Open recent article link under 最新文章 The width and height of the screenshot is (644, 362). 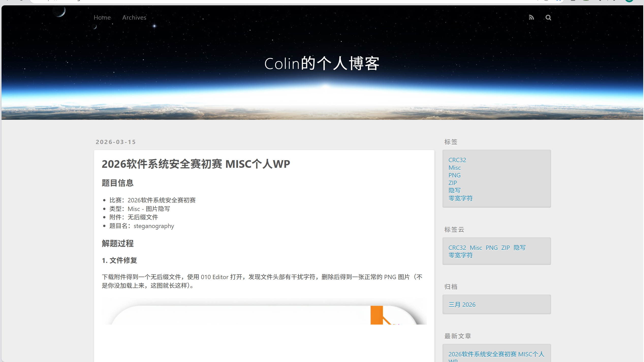click(496, 354)
